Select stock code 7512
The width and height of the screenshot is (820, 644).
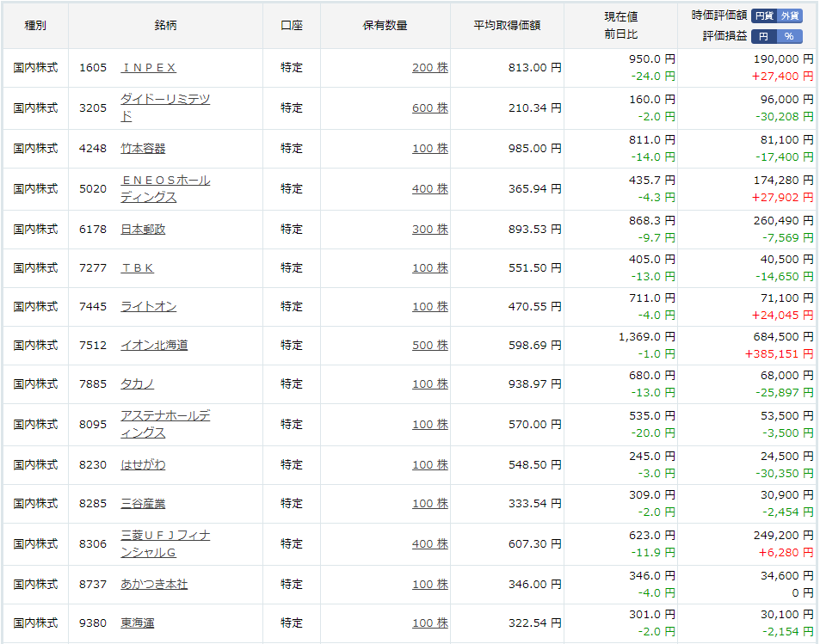(x=93, y=346)
